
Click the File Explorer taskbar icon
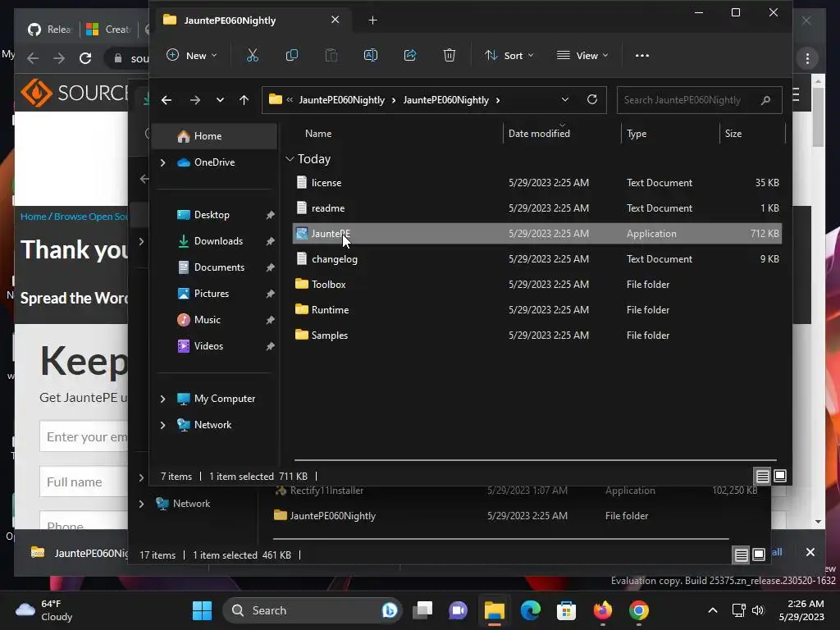click(x=495, y=610)
